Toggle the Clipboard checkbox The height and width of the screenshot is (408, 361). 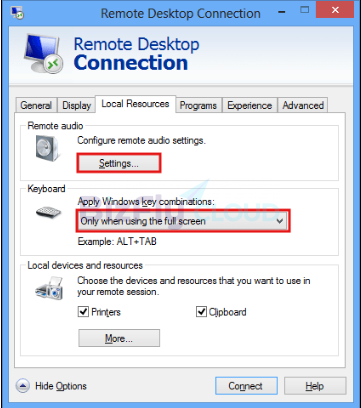pos(201,312)
